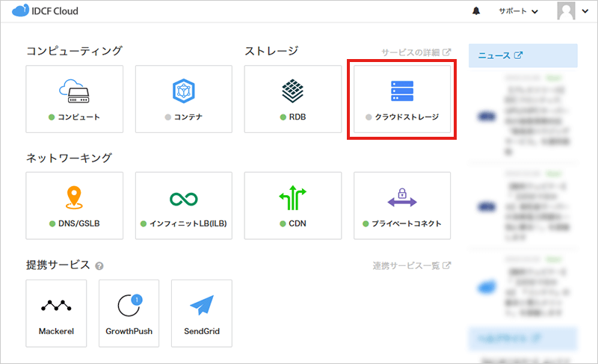The width and height of the screenshot is (598, 364).
Task: Open クラウドストレージ cloud storage tile
Action: pyautogui.click(x=401, y=99)
